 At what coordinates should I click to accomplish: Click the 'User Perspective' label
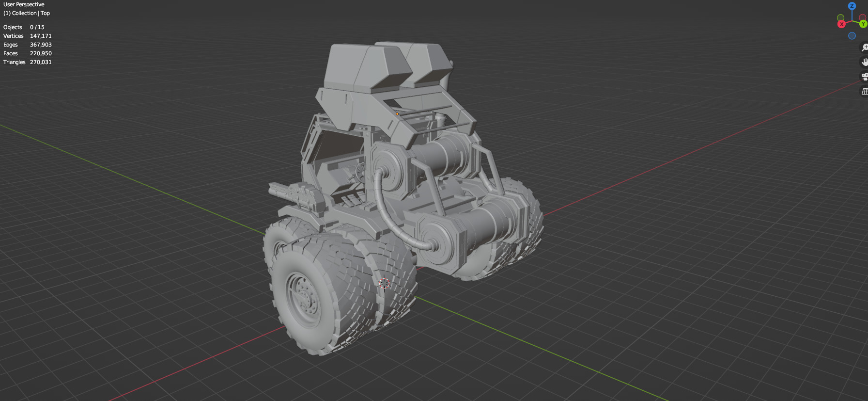point(24,4)
